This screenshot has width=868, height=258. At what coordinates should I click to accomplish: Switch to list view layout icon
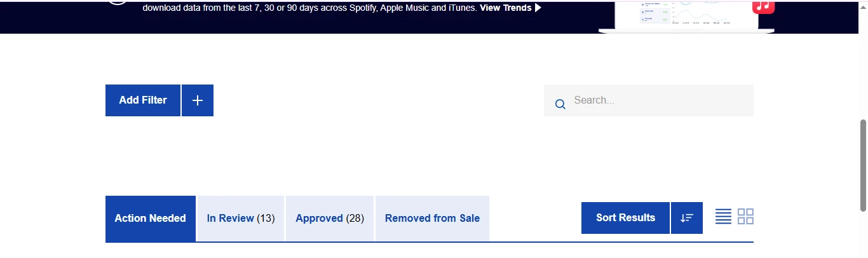click(723, 217)
